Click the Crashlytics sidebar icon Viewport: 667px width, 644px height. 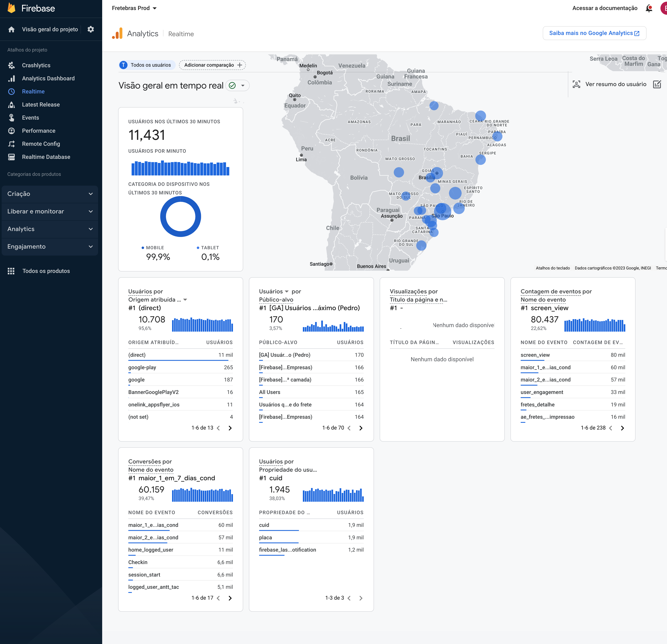11,65
